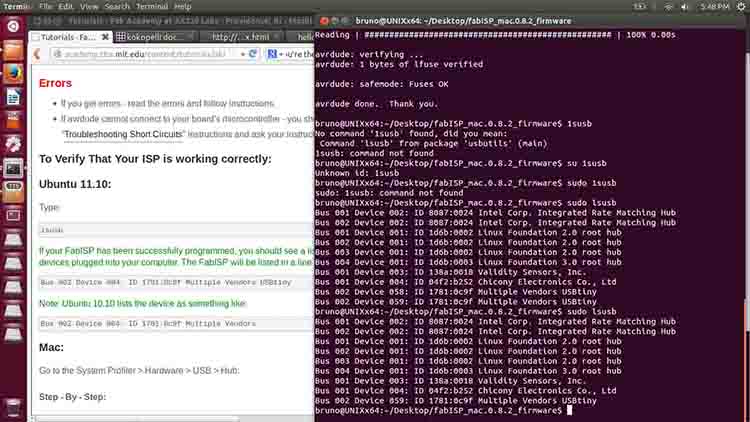Open the orange update manager launcher icon
Viewport: 750px width, 422px height.
(x=13, y=191)
